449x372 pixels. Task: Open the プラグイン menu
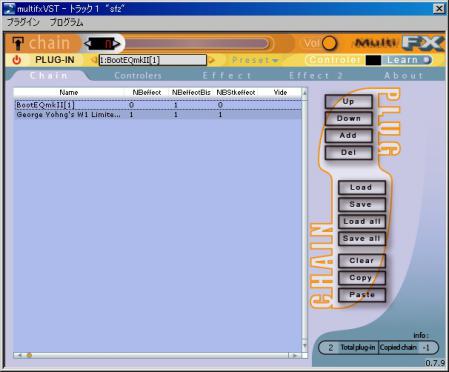pyautogui.click(x=23, y=22)
